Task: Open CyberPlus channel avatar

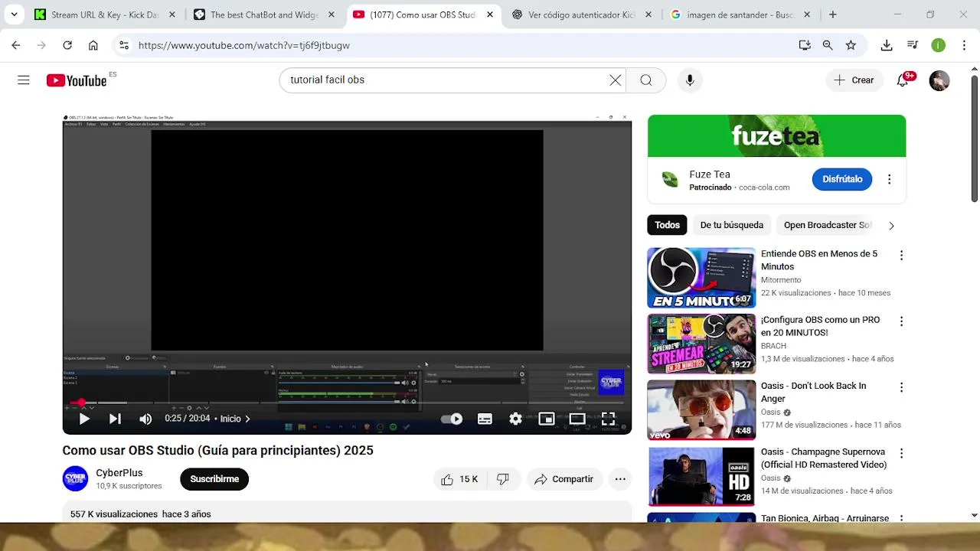Action: click(75, 479)
